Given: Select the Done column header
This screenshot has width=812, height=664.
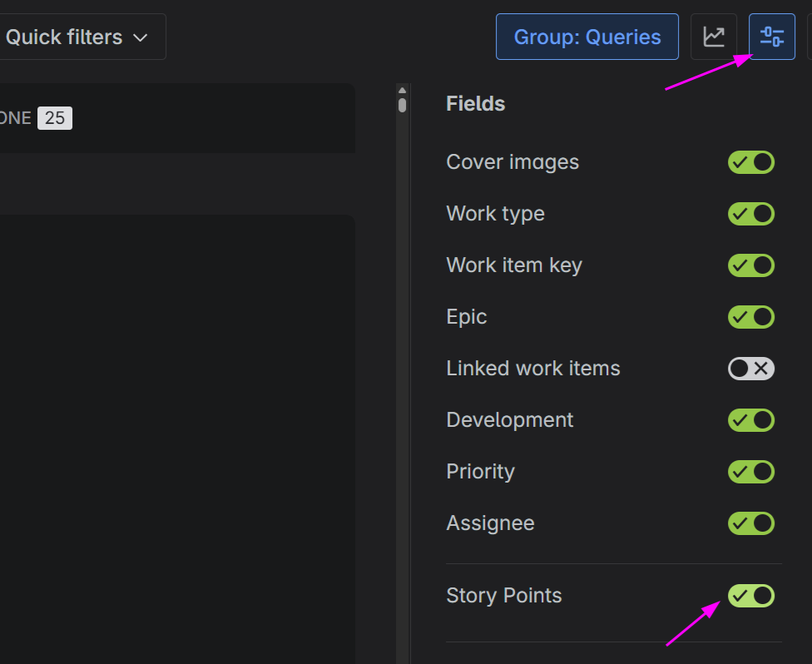Looking at the screenshot, I should tap(15, 118).
